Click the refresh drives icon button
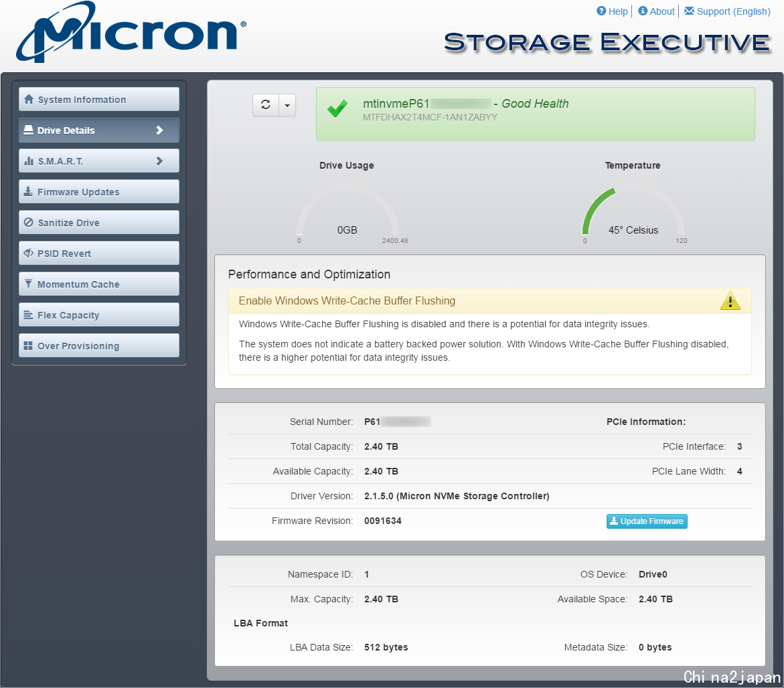The width and height of the screenshot is (784, 688). 266,105
